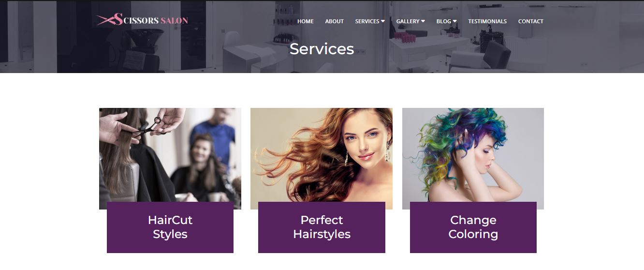Viewport: 644px width, 270px height.
Task: Click the Gallery menu label
Action: [x=408, y=21]
